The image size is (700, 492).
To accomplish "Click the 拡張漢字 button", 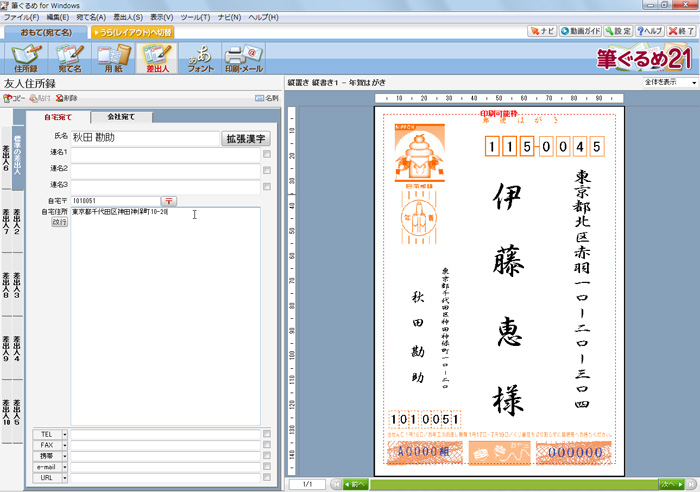I will (245, 139).
